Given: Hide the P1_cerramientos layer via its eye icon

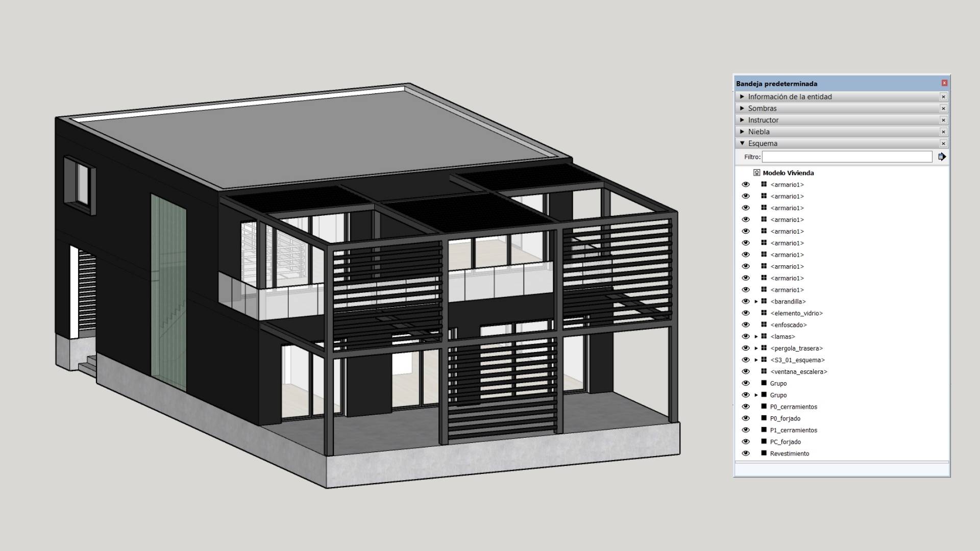Looking at the screenshot, I should [746, 430].
